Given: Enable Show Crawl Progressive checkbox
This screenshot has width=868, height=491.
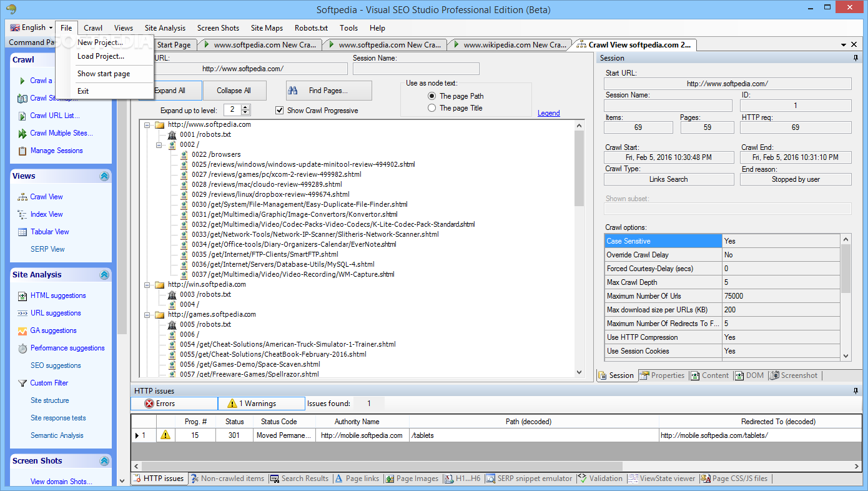Looking at the screenshot, I should point(280,110).
